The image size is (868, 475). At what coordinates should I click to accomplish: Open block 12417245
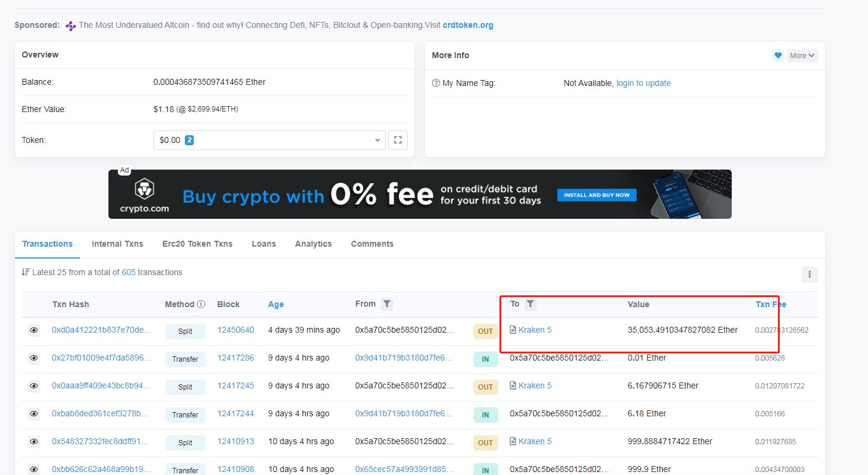point(236,386)
